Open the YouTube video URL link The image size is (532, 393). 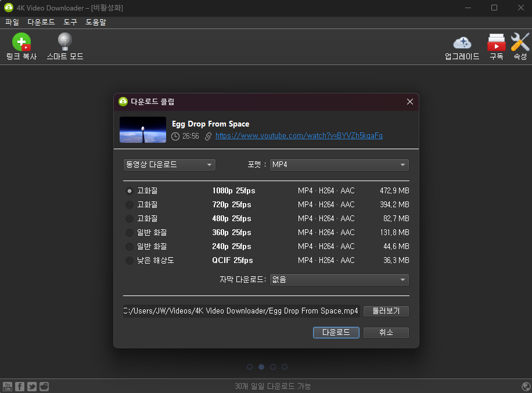pyautogui.click(x=299, y=136)
